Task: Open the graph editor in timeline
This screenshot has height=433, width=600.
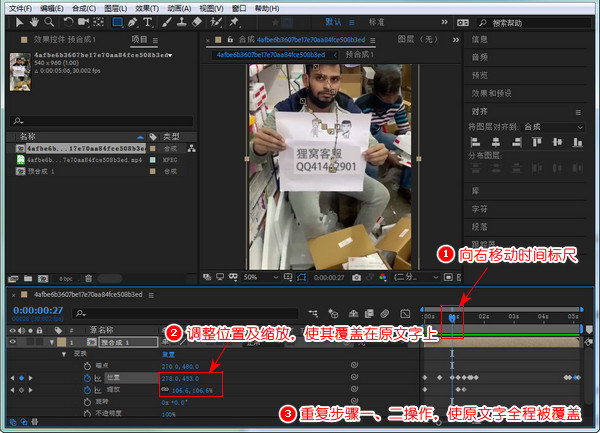Action: 405,314
